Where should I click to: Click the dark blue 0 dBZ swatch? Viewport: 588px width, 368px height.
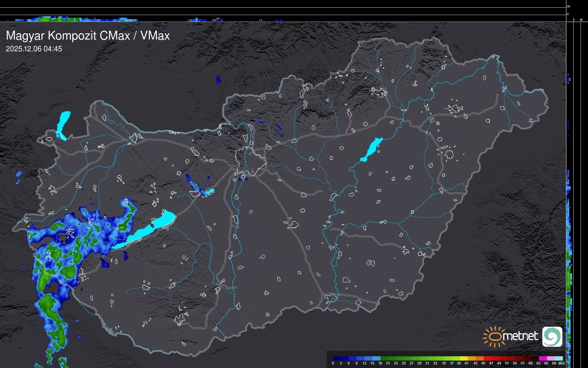point(337,359)
